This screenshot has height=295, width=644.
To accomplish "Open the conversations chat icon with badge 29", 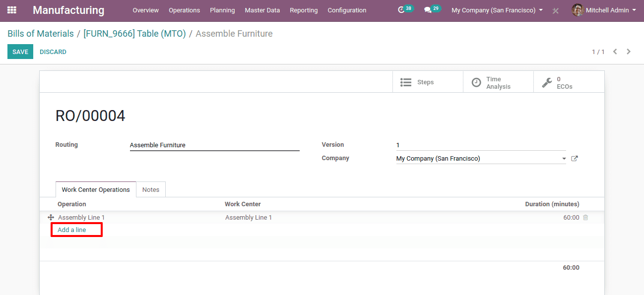I will [428, 10].
